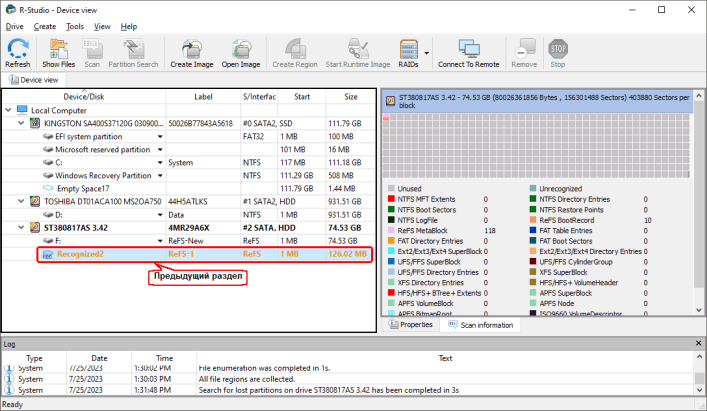Click the Create Image toolbar icon
The height and width of the screenshot is (411, 707).
click(x=192, y=49)
